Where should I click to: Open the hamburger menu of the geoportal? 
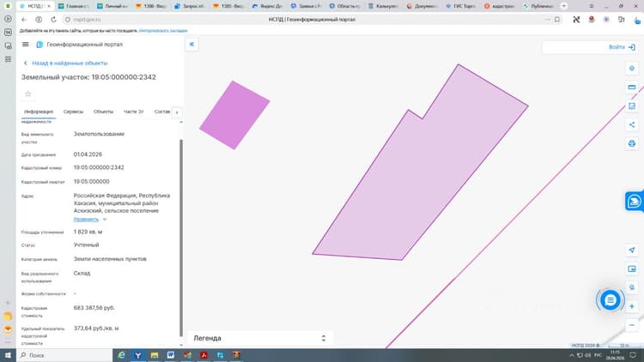coord(26,45)
